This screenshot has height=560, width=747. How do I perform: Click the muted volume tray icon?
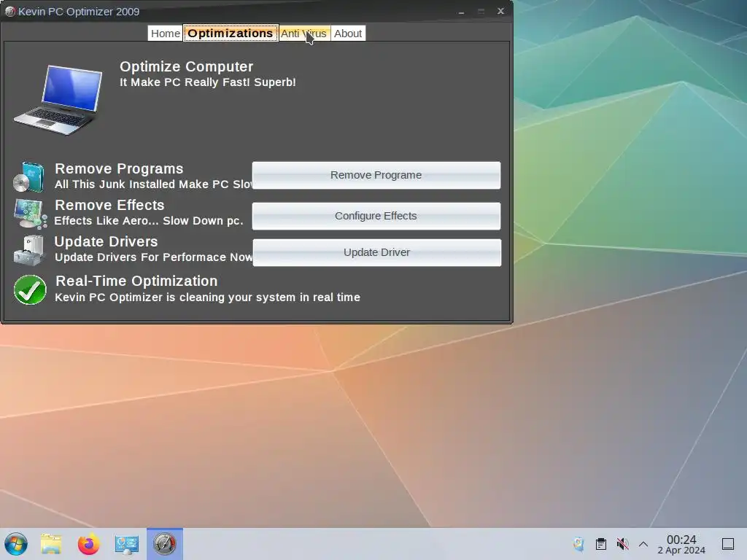click(622, 544)
